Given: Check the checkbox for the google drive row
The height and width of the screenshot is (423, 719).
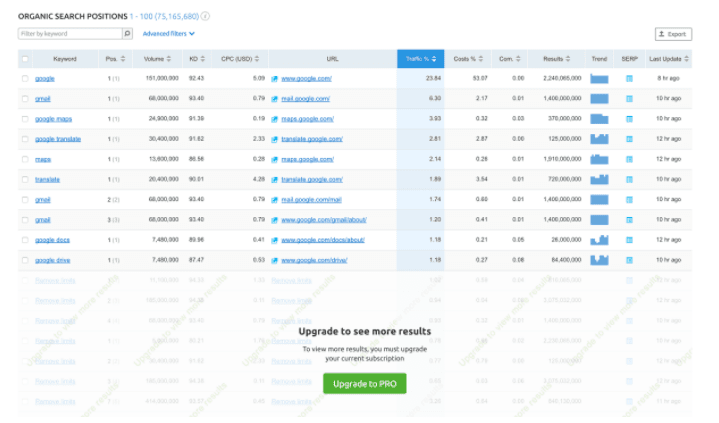Looking at the screenshot, I should [25, 260].
